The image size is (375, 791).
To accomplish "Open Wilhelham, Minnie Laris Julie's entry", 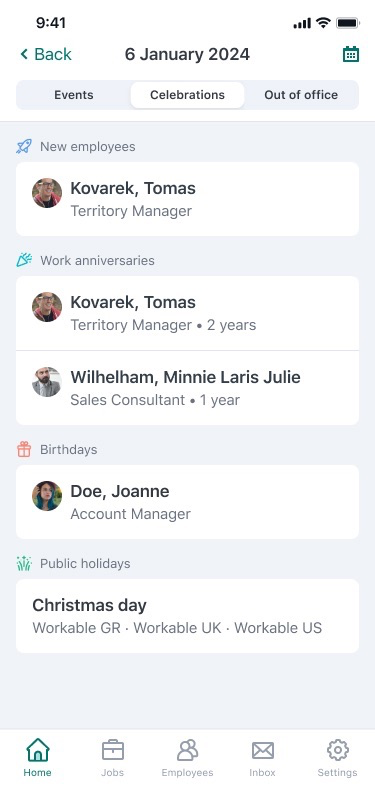I will 187,388.
